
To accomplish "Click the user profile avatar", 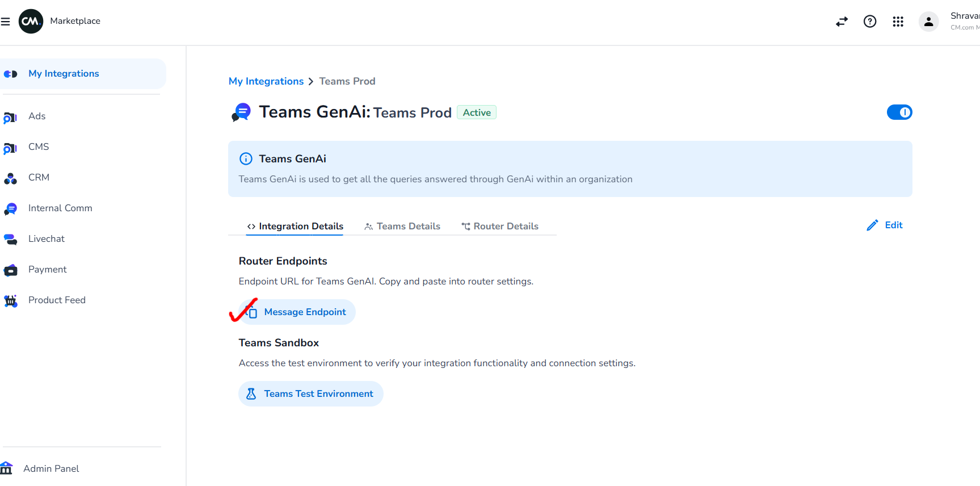I will tap(928, 22).
